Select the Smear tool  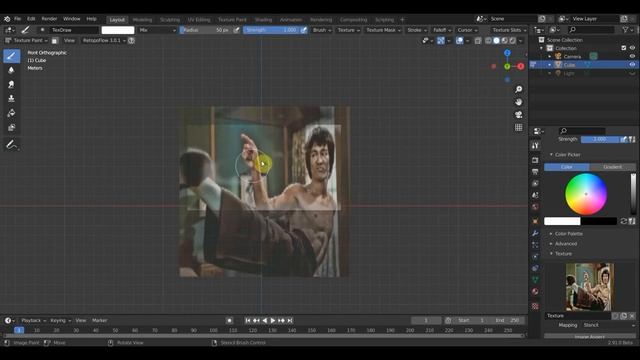11,84
